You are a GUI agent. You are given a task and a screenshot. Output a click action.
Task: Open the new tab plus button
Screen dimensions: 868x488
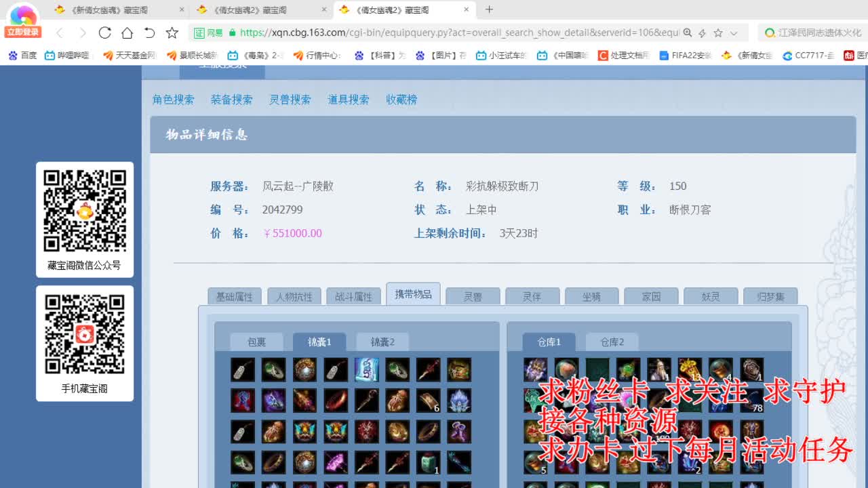(x=489, y=9)
